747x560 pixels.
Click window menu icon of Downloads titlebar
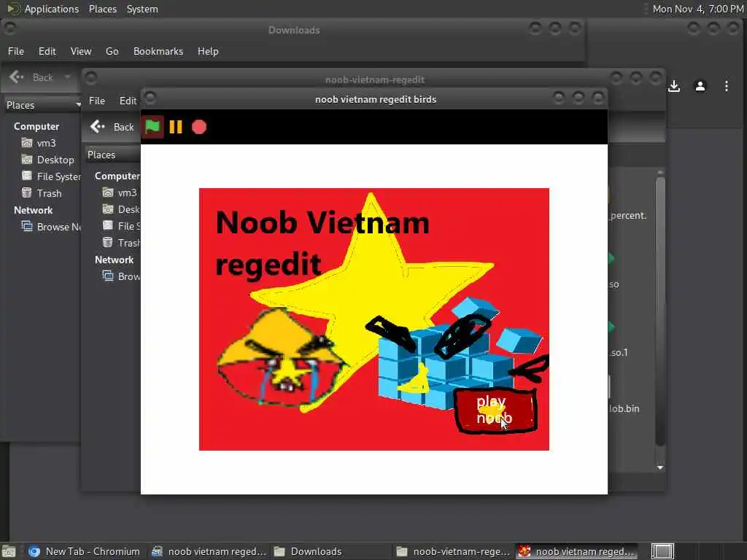(x=10, y=29)
